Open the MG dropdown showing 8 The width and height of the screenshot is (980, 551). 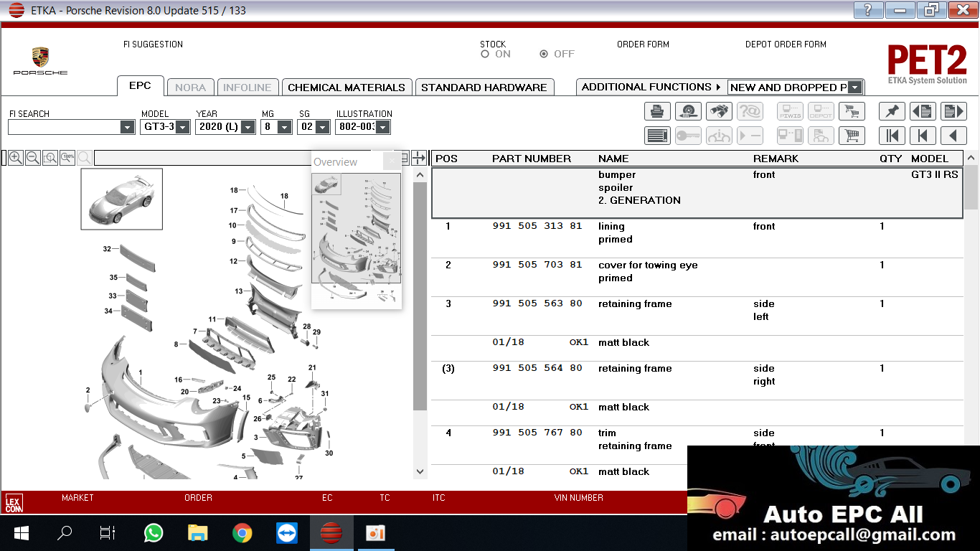click(285, 127)
